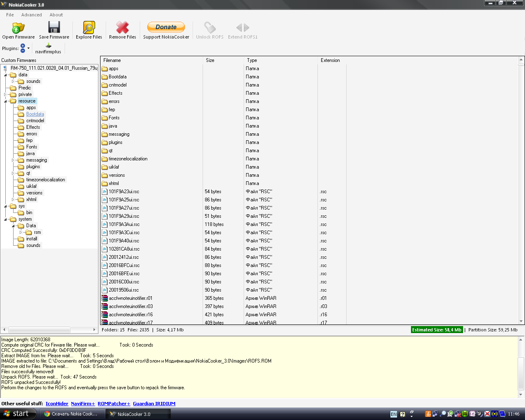Viewport: 525px width, 420px height.
Task: Click the Unlock ROFS icon
Action: [210, 27]
